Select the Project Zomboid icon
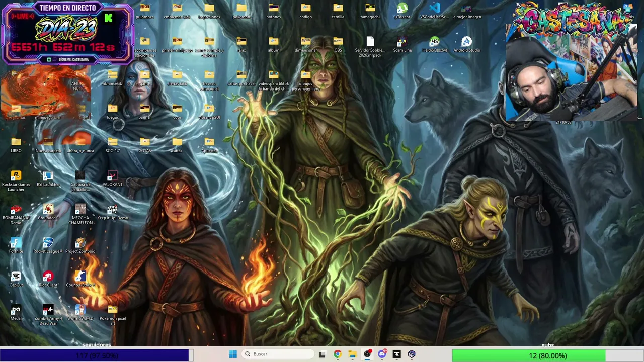 (x=80, y=246)
